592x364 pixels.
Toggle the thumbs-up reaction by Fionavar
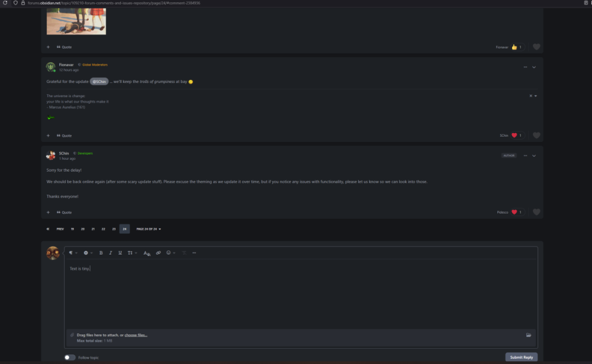(514, 47)
